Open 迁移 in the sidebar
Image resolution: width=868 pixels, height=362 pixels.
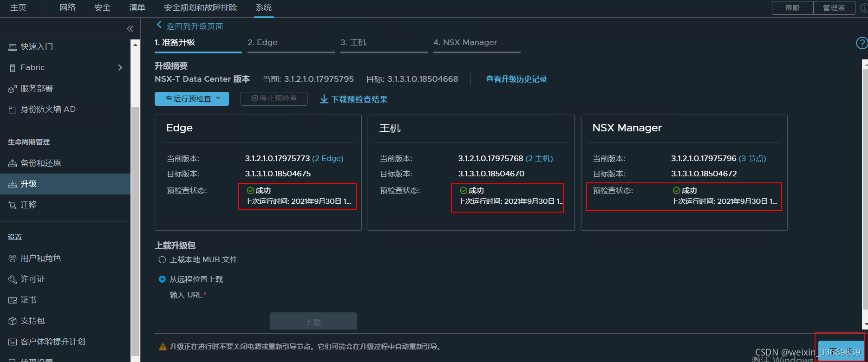tap(29, 205)
